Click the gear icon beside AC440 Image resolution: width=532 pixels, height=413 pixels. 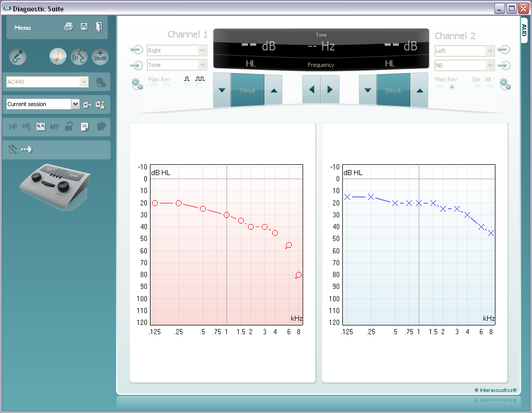101,82
